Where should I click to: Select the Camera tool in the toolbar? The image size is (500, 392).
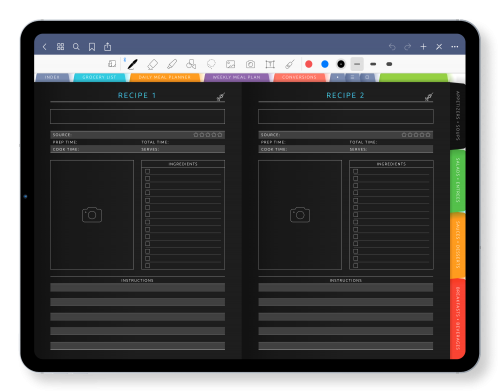pos(250,64)
